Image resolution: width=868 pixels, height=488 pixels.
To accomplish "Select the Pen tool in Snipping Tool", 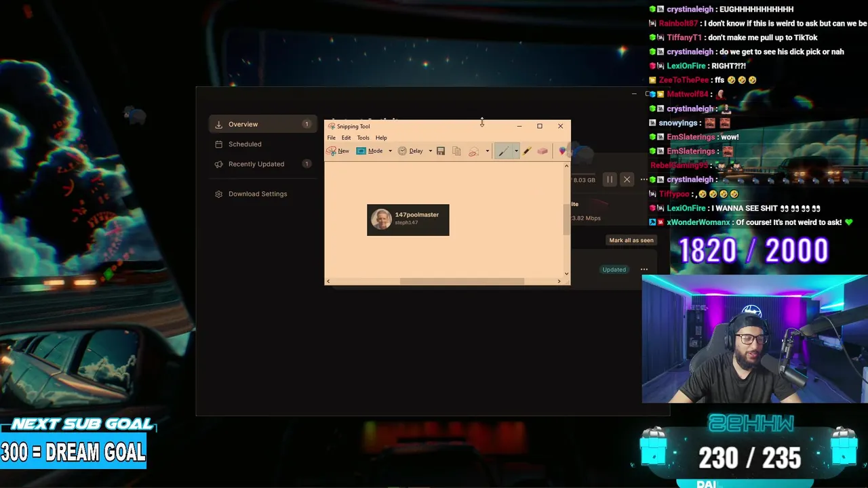I will tap(502, 151).
